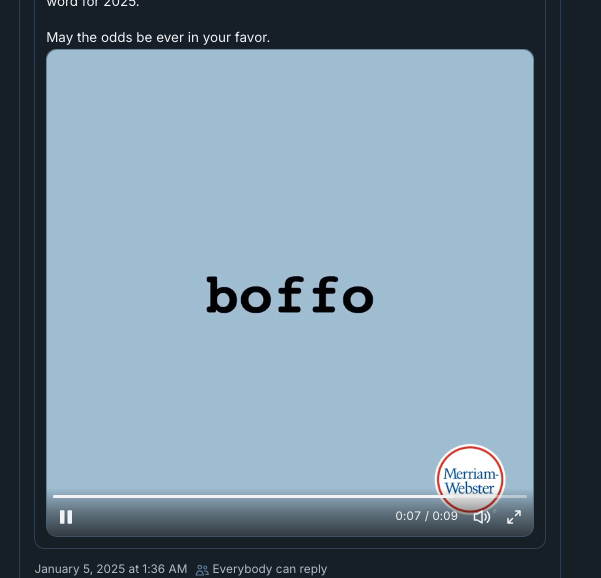The image size is (601, 578).
Task: Click the 0:09 total duration readout
Action: coord(445,516)
